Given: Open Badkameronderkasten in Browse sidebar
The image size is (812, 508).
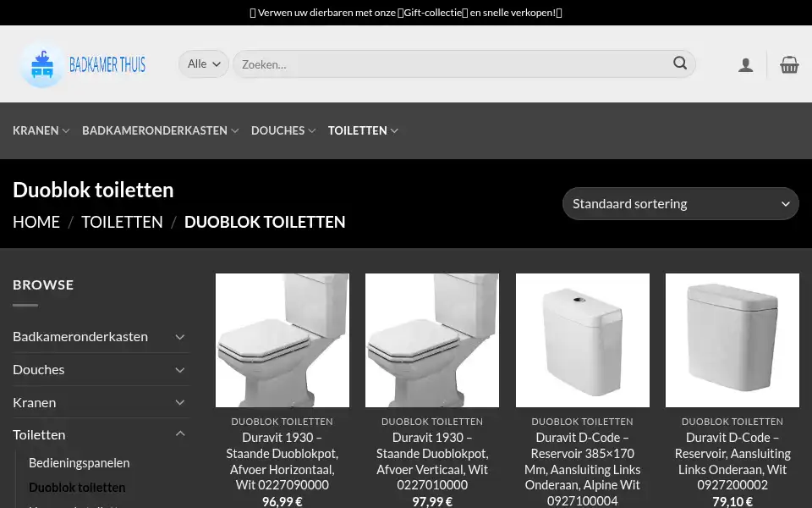Looking at the screenshot, I should [x=80, y=336].
